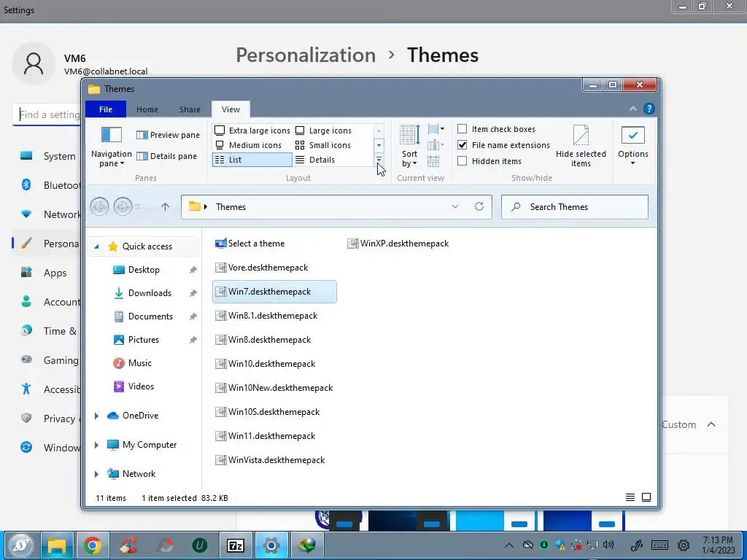Select Win11.deskthemepack file
The width and height of the screenshot is (747, 560).
266,436
